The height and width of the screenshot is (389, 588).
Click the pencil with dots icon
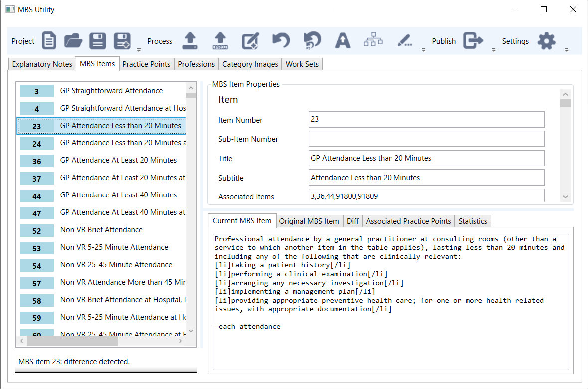404,40
